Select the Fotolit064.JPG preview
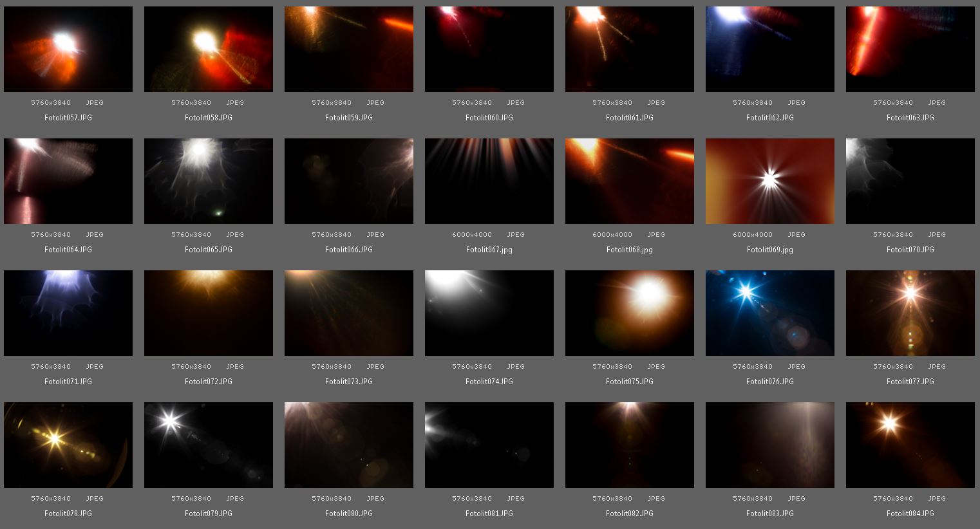 (x=68, y=181)
